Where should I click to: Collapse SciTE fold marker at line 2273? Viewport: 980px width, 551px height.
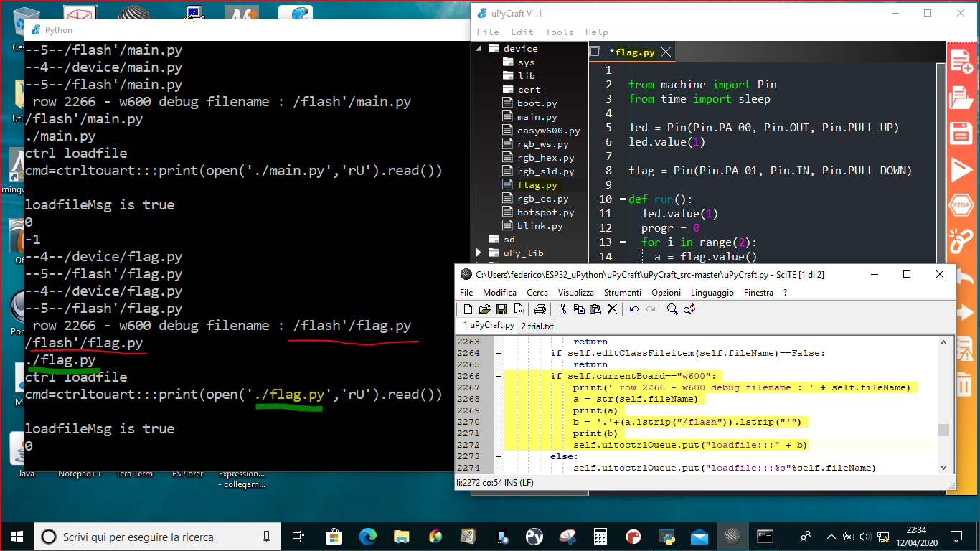(x=499, y=456)
